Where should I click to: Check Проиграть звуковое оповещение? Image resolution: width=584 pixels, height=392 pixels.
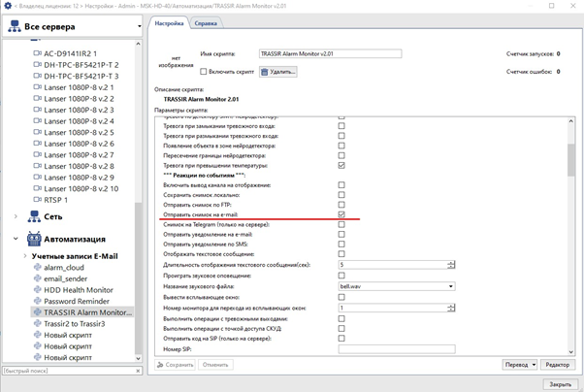pos(341,276)
